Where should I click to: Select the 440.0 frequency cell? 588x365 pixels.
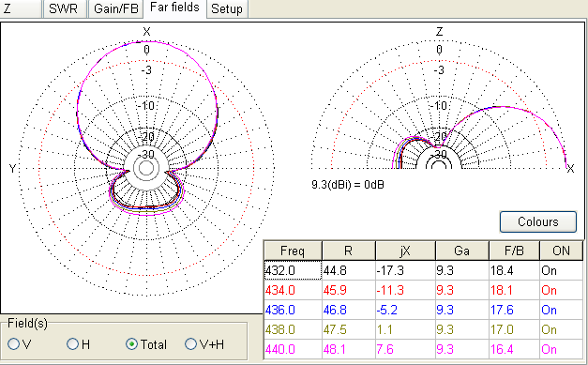(293, 349)
